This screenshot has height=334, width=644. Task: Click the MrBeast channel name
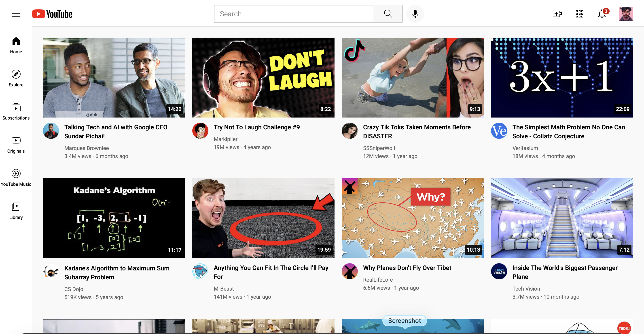click(x=224, y=289)
